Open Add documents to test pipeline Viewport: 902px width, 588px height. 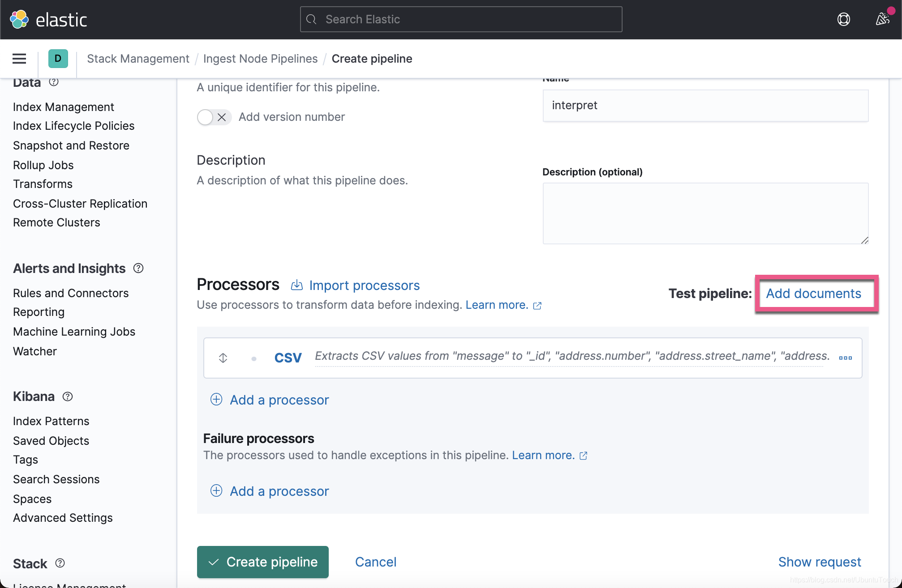(x=815, y=294)
